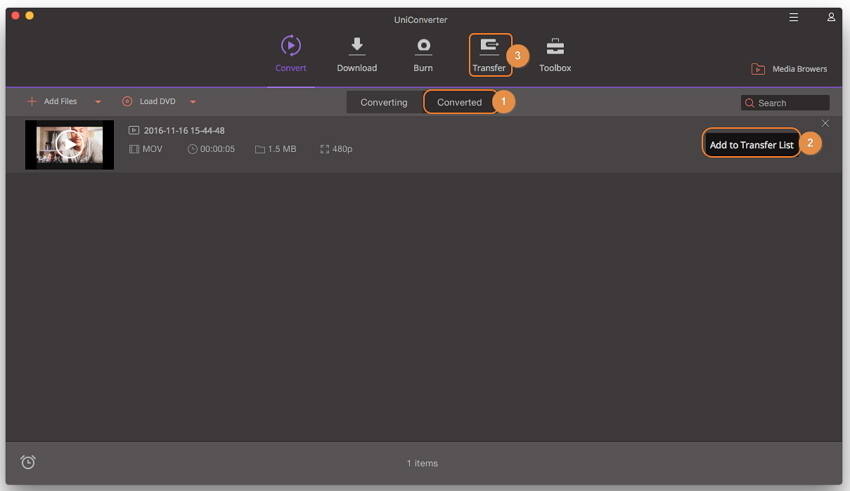Remove the 2016-11-16 video item
The width and height of the screenshot is (850, 491).
click(x=825, y=124)
